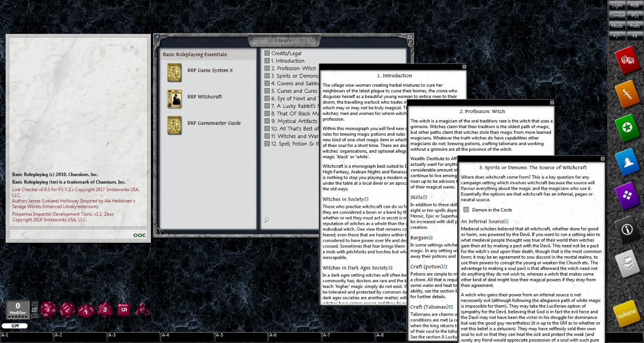Open the RGB color control at top right
The height and width of the screenshot is (343, 644).
636,5
